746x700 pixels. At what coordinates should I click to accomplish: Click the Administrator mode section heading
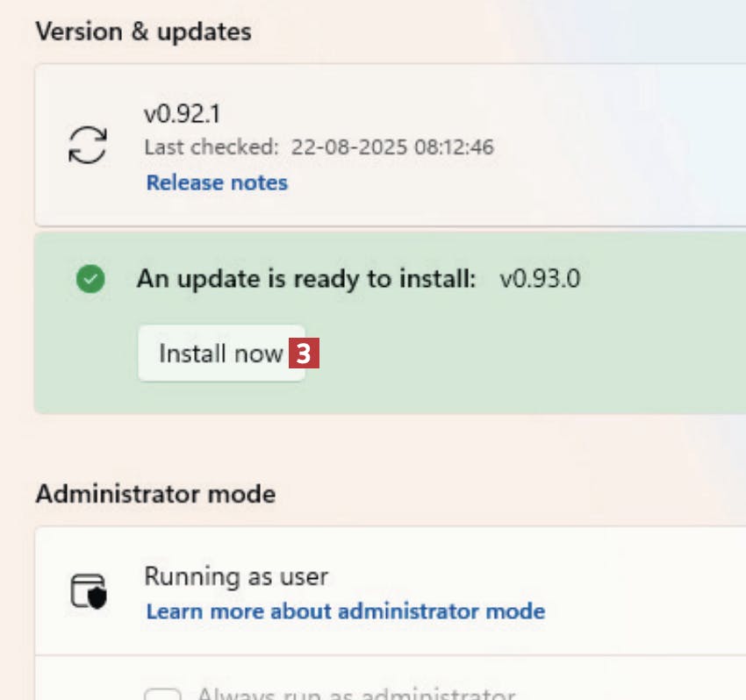pos(155,494)
